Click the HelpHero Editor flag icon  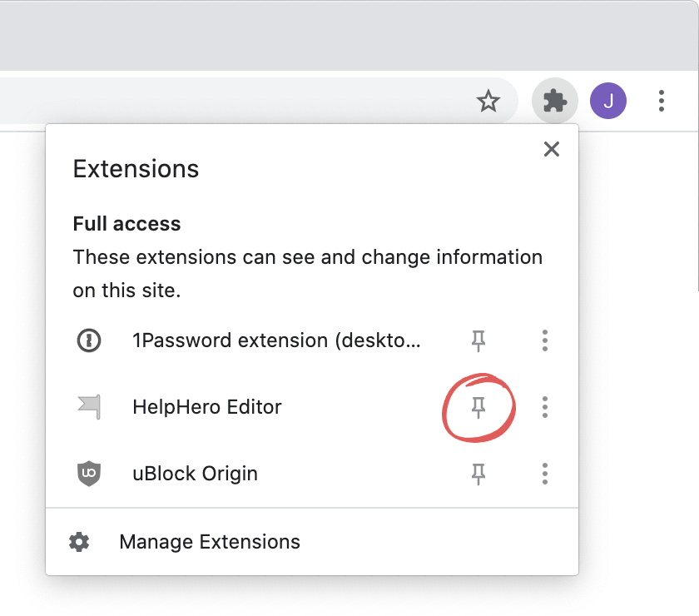click(89, 407)
